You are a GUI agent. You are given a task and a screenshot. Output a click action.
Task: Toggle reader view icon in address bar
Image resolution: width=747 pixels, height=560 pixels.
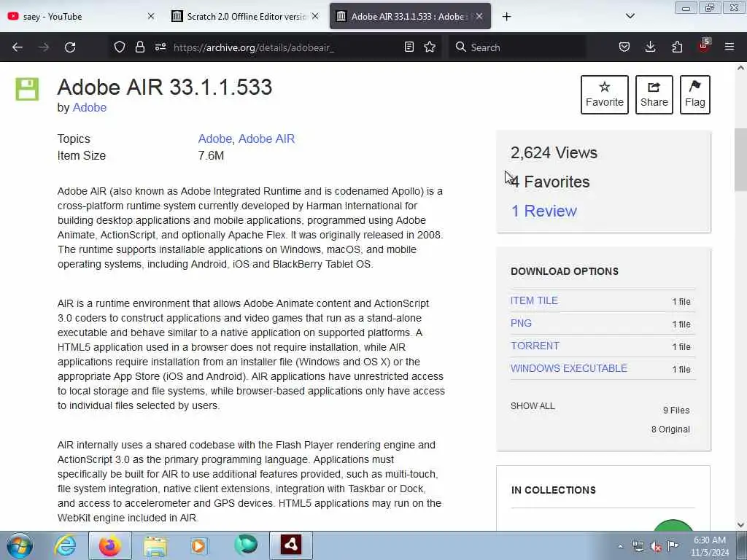(x=409, y=47)
